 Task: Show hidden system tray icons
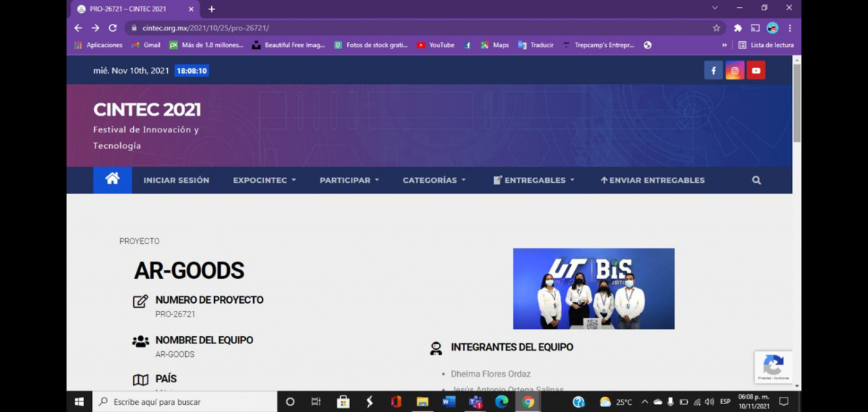click(x=644, y=402)
